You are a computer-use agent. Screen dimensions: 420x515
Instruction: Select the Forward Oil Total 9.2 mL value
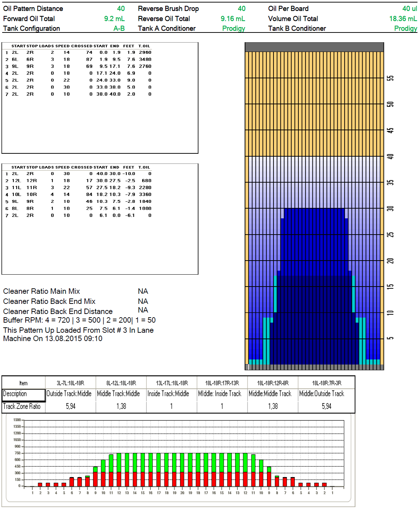(114, 19)
